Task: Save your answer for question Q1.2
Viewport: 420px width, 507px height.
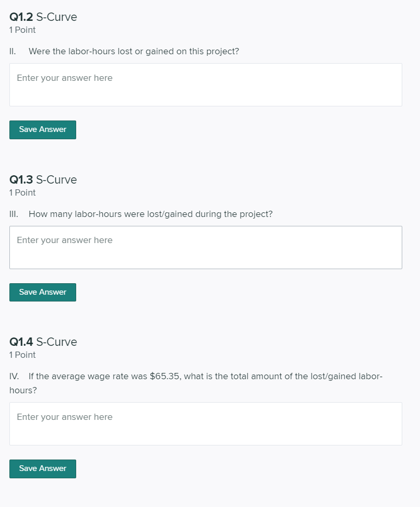Action: click(x=42, y=129)
